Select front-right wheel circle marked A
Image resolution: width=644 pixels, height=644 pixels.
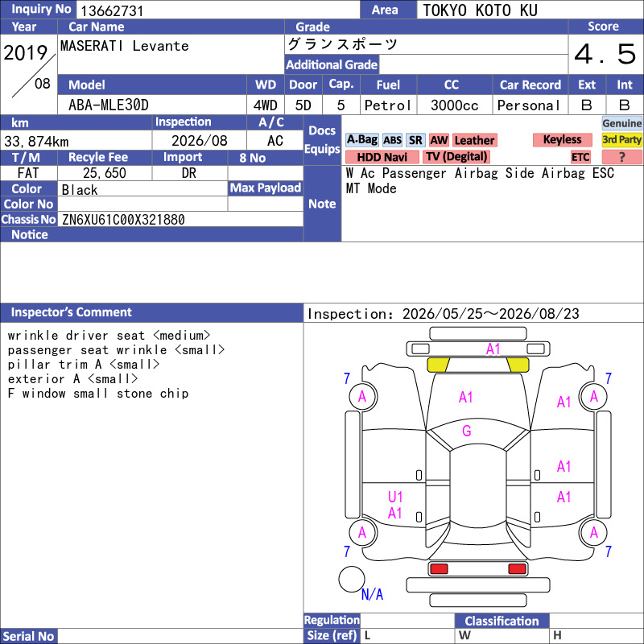pos(593,396)
